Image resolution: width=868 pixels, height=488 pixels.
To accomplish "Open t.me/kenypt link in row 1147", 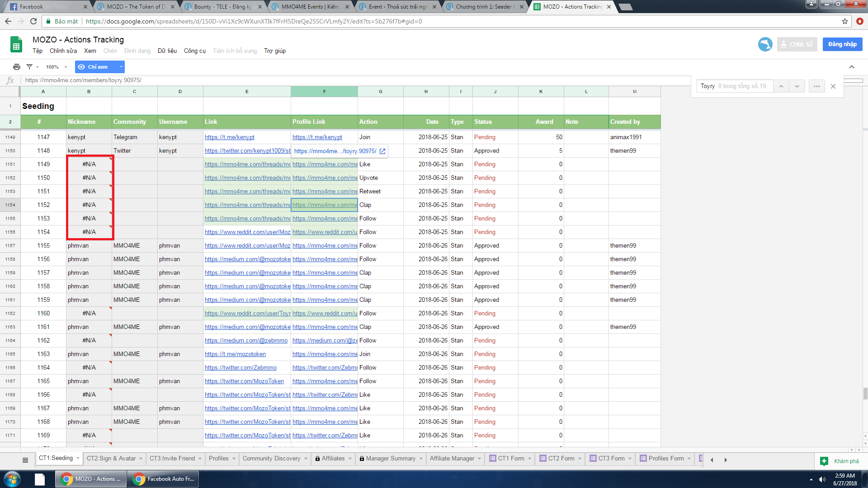I will [230, 137].
